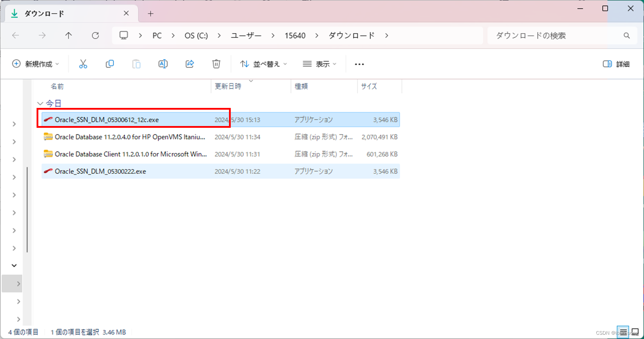The height and width of the screenshot is (339, 644).
Task: Select the file name Oracle_SSN_DLM_05300222.exe
Action: pos(100,171)
